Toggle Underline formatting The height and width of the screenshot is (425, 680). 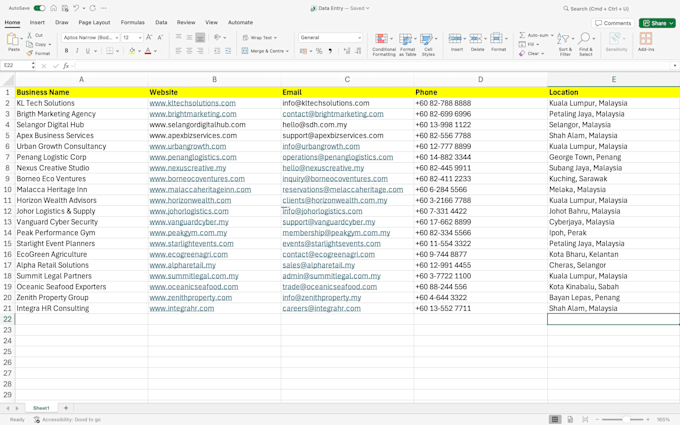pyautogui.click(x=88, y=51)
